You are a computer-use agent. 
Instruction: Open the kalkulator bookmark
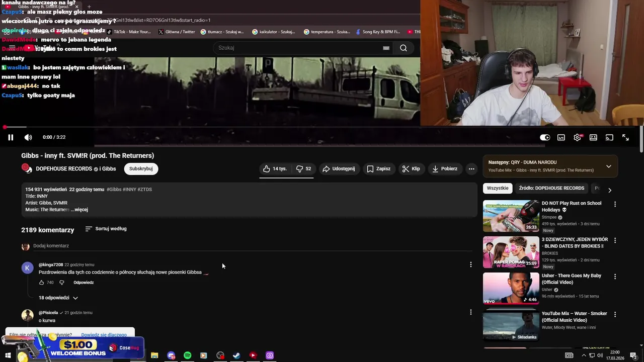274,32
